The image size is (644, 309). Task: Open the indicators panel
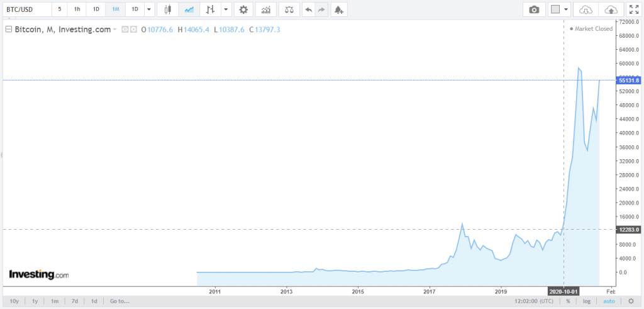tap(267, 9)
